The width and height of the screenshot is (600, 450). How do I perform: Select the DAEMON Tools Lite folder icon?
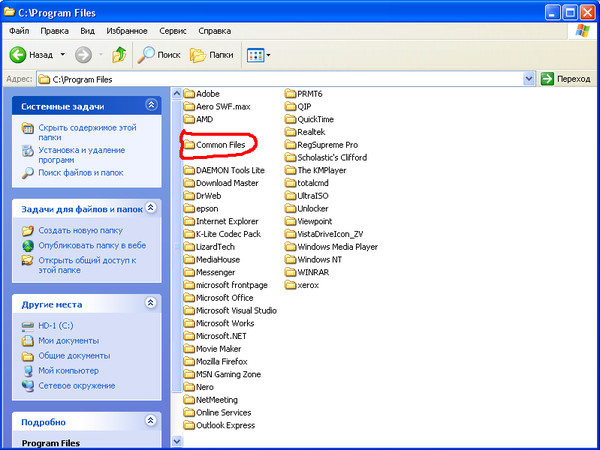point(189,170)
